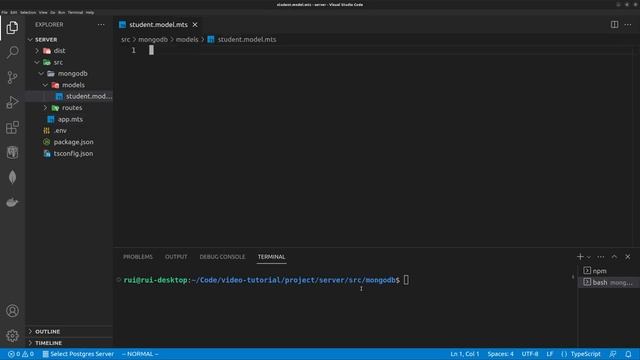
Task: Open notifications bell in status bar
Action: [x=628, y=354]
